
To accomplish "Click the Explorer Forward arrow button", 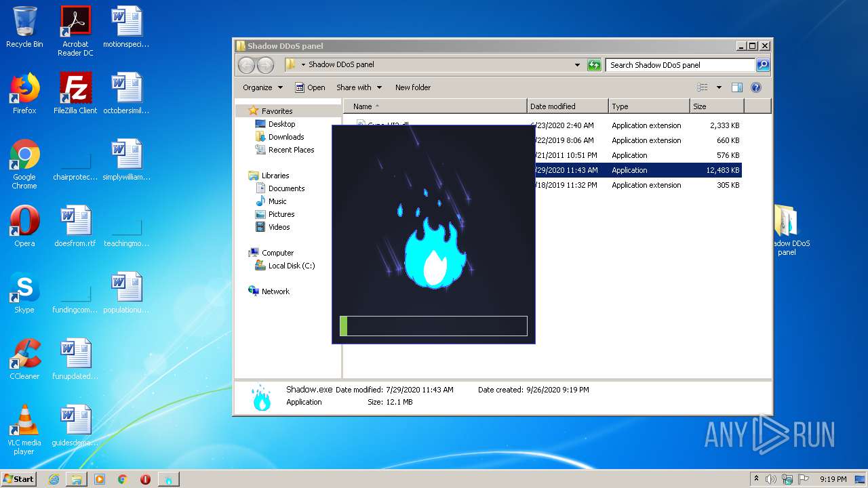I will [x=265, y=65].
